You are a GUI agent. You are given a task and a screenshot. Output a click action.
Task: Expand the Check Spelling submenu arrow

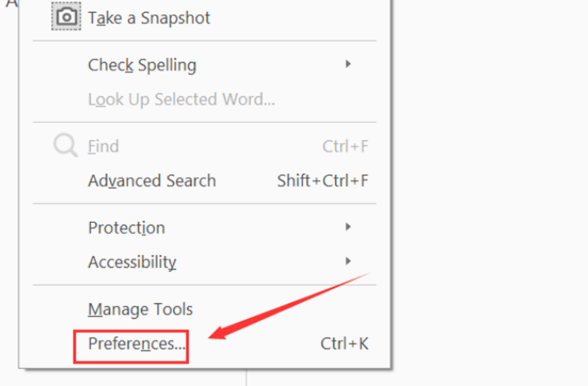[348, 65]
